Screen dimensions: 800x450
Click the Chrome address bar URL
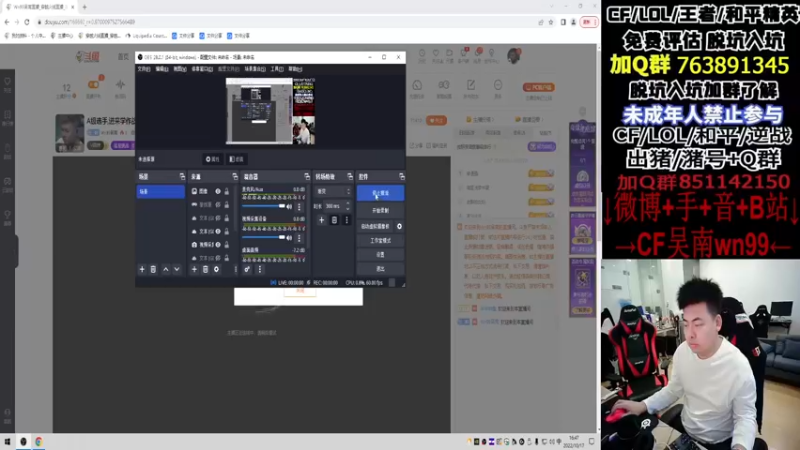90,22
